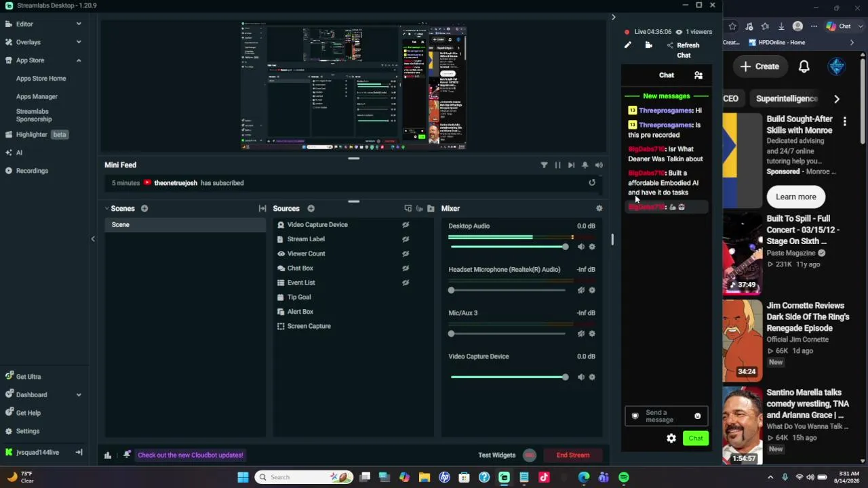Skip the current alert in Mini Feed
The width and height of the screenshot is (868, 488).
[571, 165]
